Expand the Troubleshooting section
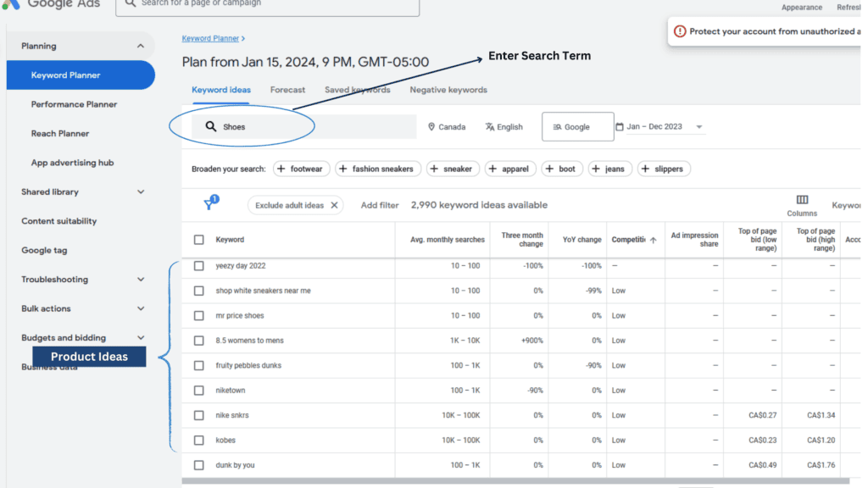 [x=141, y=280]
